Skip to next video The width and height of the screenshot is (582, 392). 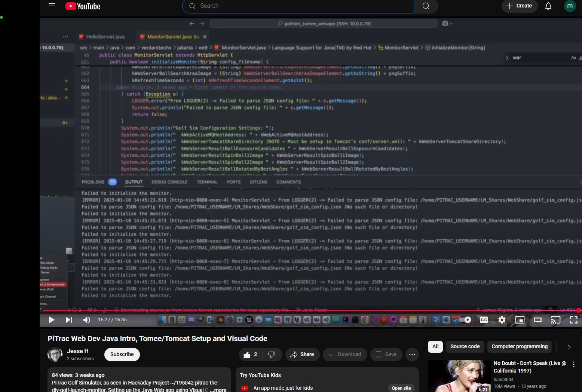pos(69,320)
